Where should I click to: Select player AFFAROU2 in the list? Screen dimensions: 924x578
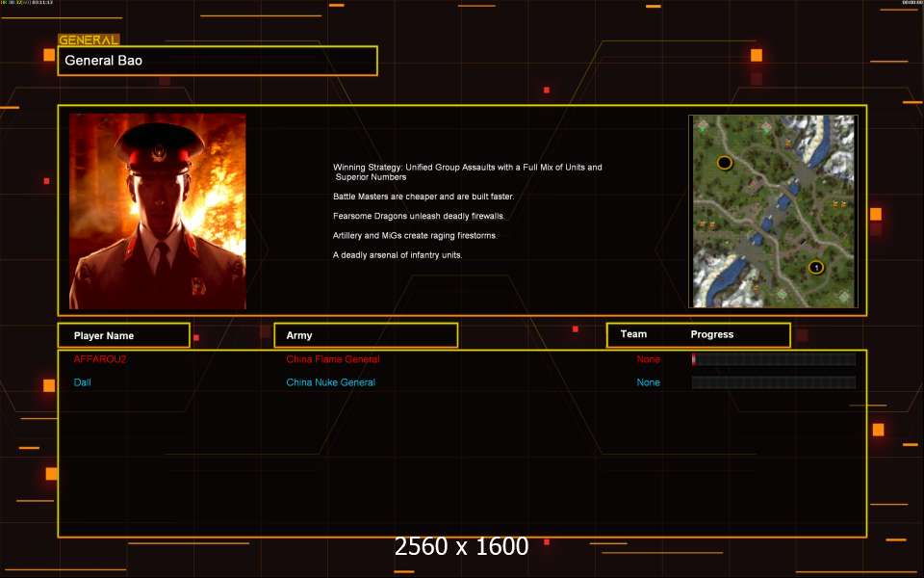point(100,359)
